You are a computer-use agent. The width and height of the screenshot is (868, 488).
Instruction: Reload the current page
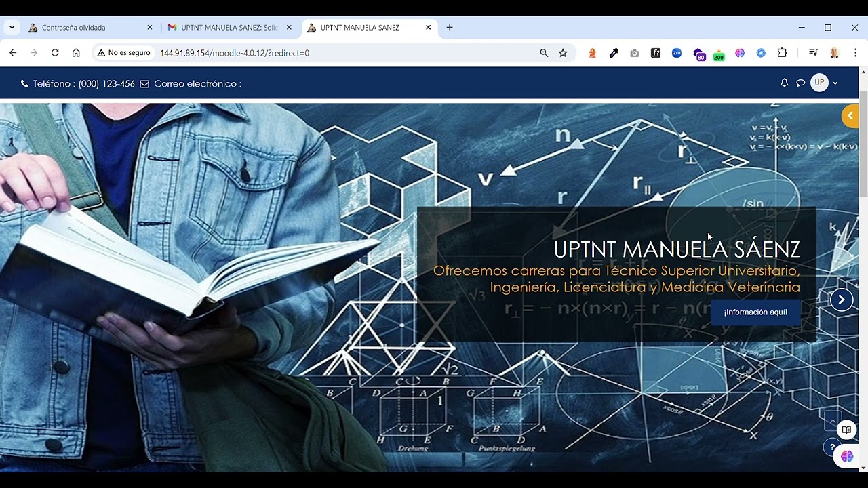pos(55,53)
